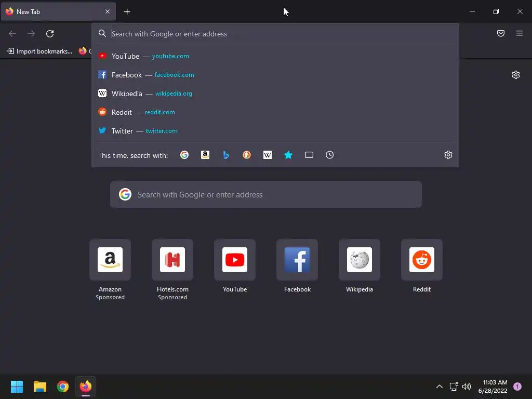Select the New Tab tab
The image size is (532, 399).
click(58, 11)
